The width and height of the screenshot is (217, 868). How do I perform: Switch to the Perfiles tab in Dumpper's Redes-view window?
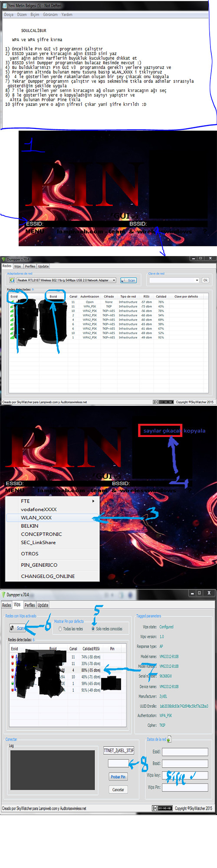tap(30, 266)
